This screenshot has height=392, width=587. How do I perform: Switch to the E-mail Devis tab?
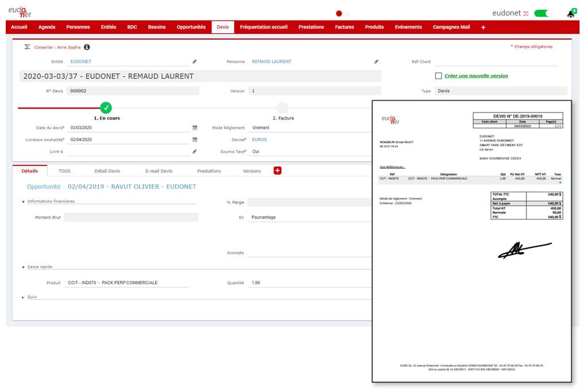[x=159, y=171]
